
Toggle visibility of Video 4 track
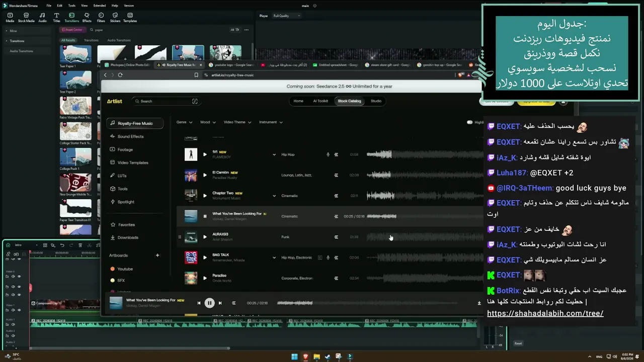pyautogui.click(x=19, y=276)
